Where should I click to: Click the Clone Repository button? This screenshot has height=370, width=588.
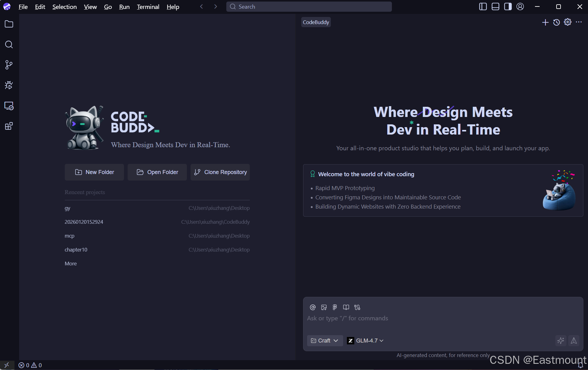point(220,172)
